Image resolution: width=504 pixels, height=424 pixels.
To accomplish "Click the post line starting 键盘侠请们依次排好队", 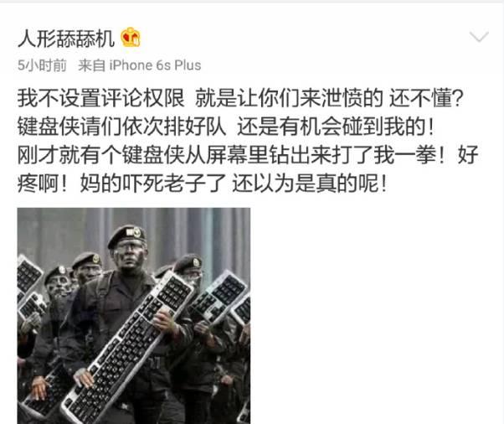I will (226, 126).
